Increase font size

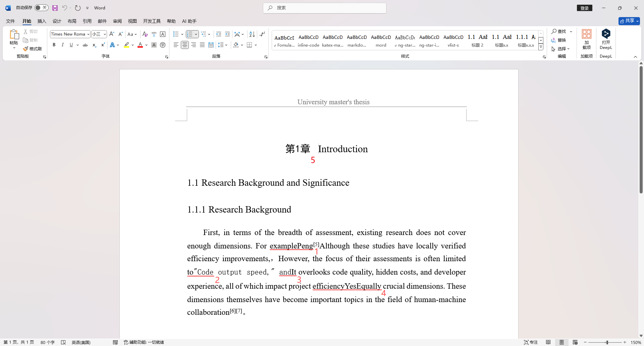point(112,34)
